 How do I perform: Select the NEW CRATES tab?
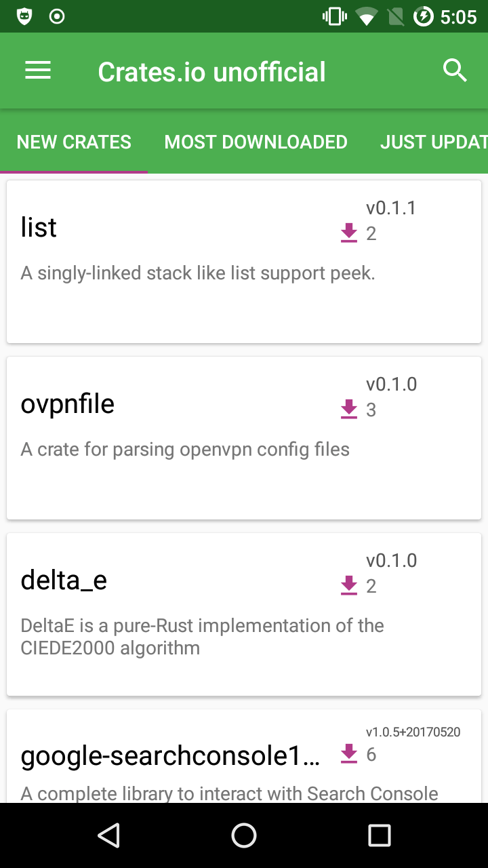[x=74, y=142]
